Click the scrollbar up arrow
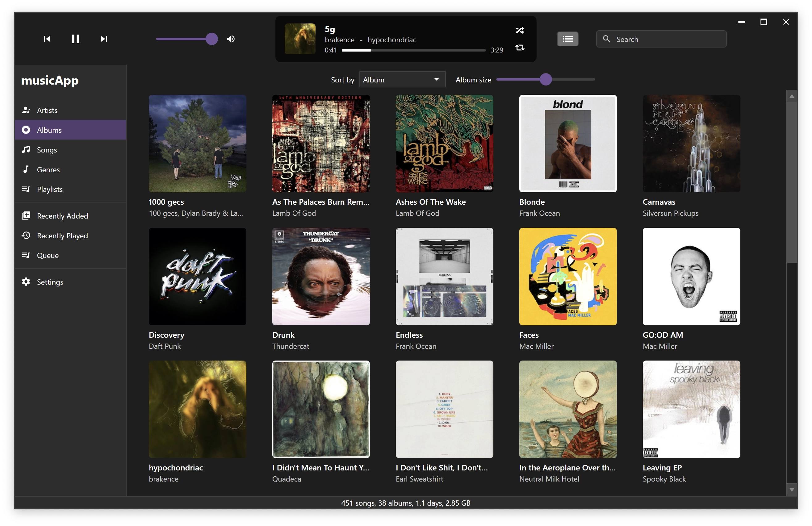The width and height of the screenshot is (812, 526). 792,96
